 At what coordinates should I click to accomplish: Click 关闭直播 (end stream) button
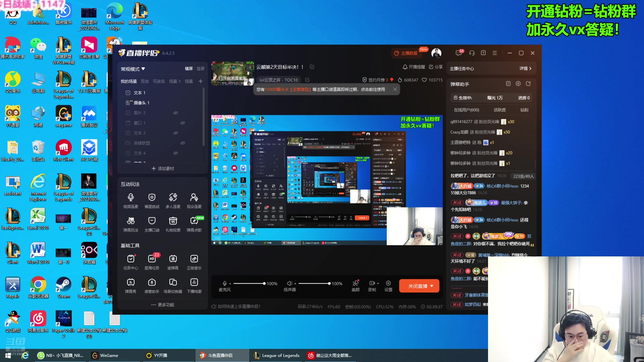(418, 286)
